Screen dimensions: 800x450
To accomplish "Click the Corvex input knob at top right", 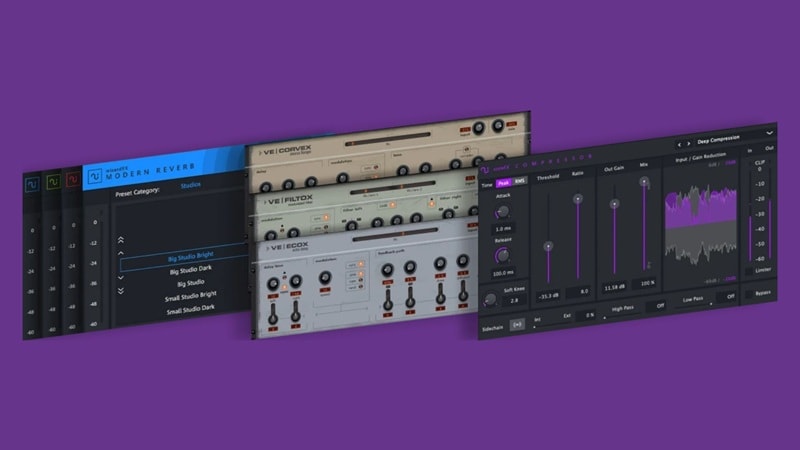I will [478, 128].
